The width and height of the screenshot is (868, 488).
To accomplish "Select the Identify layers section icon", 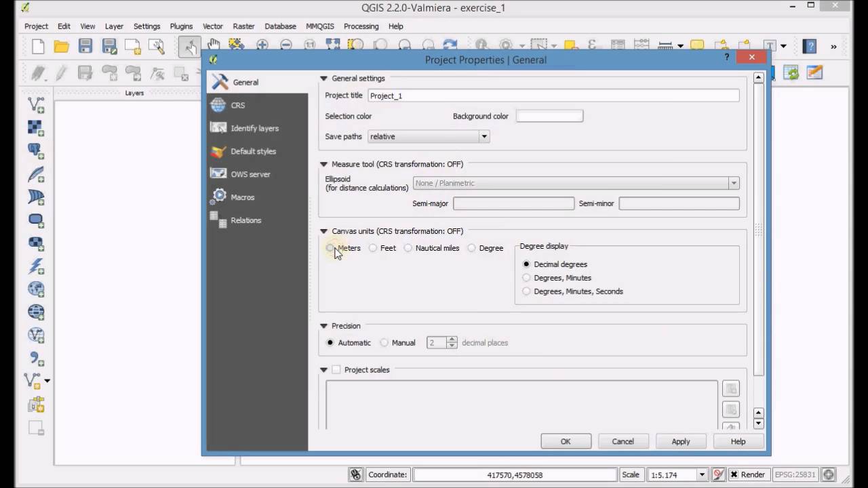I will coord(218,128).
